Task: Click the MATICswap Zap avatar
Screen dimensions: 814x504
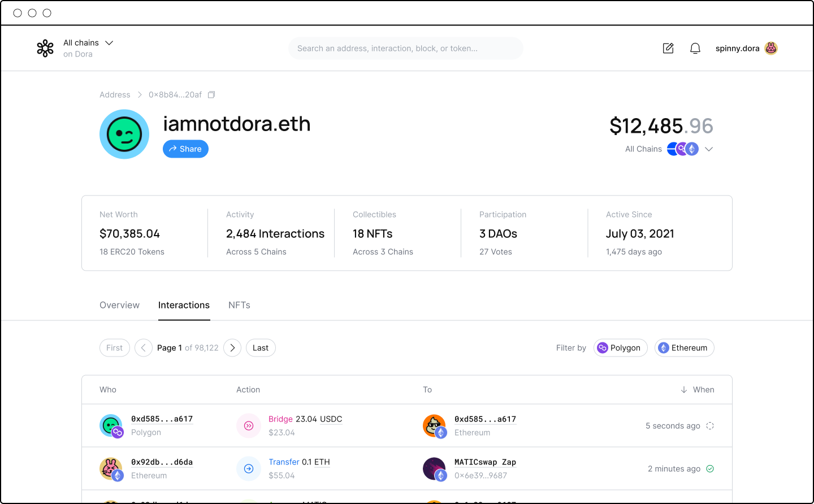Action: click(x=434, y=469)
